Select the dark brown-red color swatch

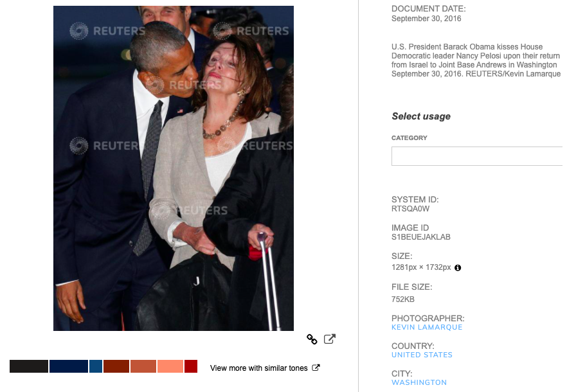click(x=116, y=366)
